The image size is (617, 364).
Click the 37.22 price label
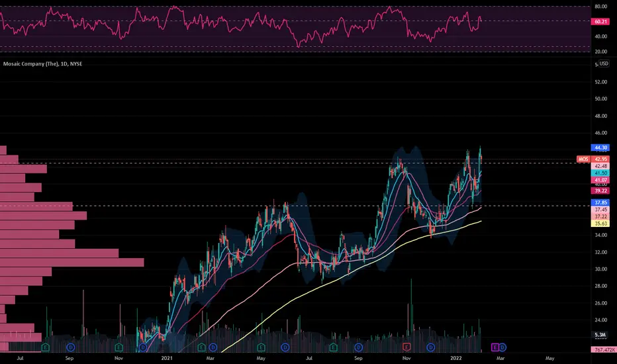coord(600,217)
